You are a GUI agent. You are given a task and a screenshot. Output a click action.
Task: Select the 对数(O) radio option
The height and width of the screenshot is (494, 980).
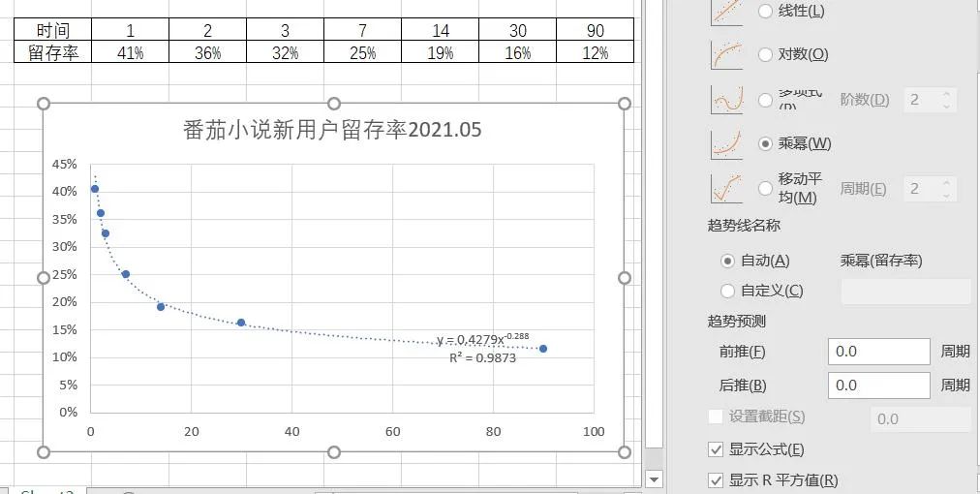pyautogui.click(x=765, y=54)
